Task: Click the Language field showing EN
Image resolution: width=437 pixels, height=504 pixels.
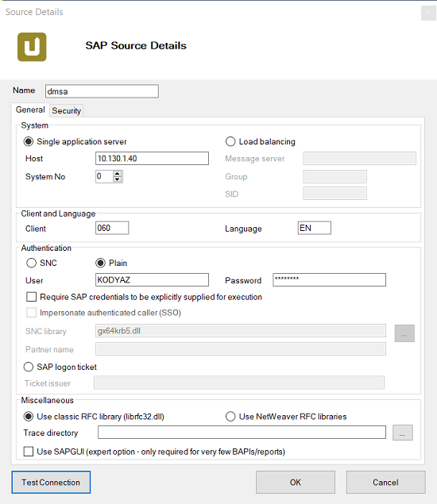Action: pyautogui.click(x=315, y=228)
